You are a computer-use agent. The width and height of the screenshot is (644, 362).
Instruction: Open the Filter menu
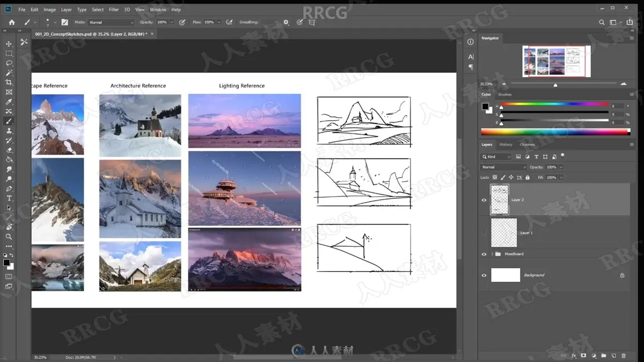[x=114, y=10]
